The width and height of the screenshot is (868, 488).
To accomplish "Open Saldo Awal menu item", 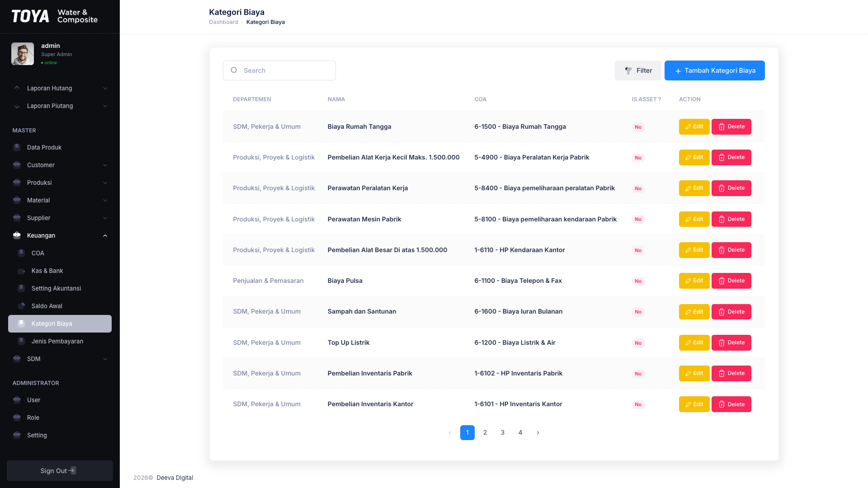I will tap(60, 306).
